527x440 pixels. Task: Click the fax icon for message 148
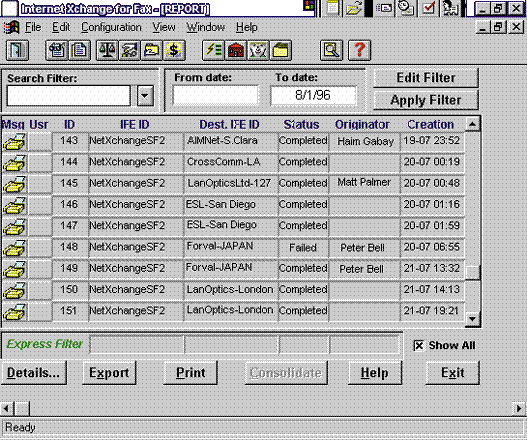pyautogui.click(x=14, y=248)
